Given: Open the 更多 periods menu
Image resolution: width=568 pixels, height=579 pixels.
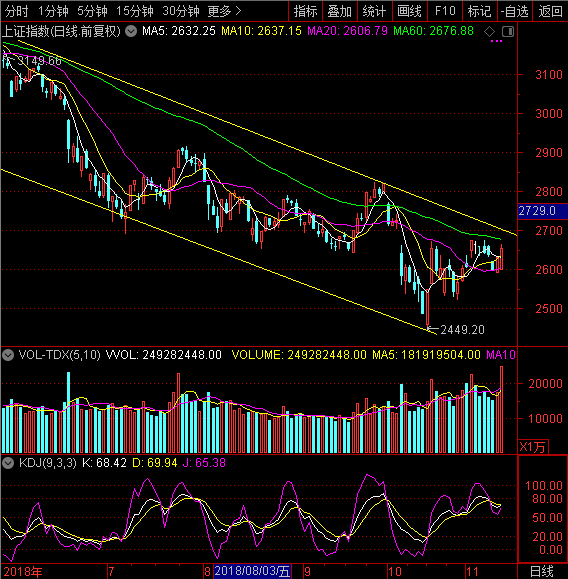Looking at the screenshot, I should click(x=224, y=11).
